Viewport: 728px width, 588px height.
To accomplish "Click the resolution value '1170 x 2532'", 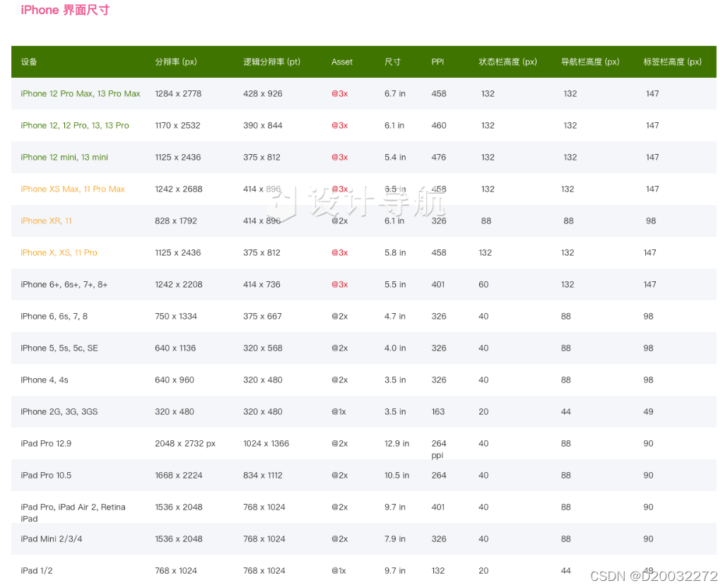I will coord(177,125).
